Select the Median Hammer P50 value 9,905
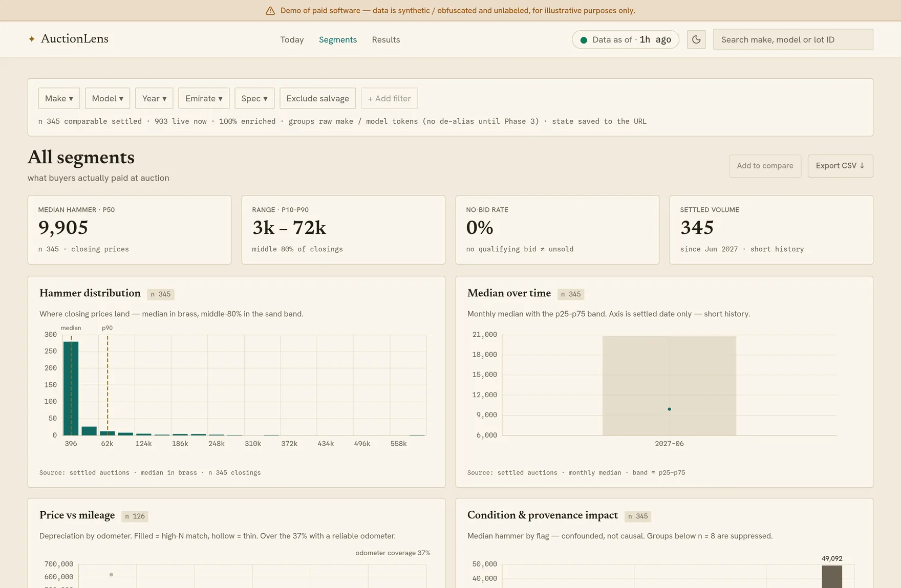The width and height of the screenshot is (901, 588). pos(63,228)
